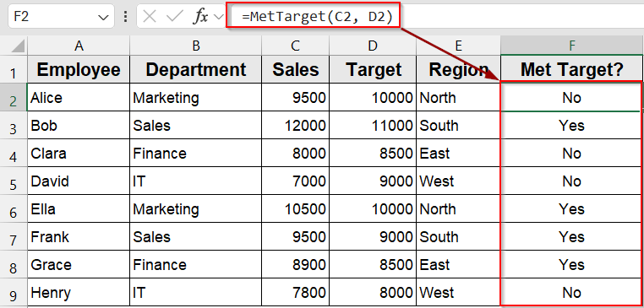Click the Sales column header cell in row 1
The image size is (644, 308).
(x=295, y=70)
